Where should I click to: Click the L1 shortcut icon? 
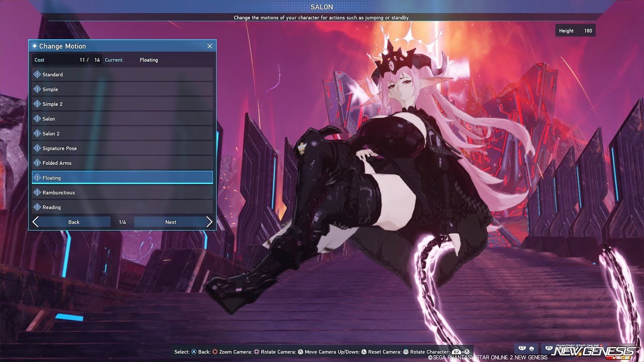coord(522,348)
